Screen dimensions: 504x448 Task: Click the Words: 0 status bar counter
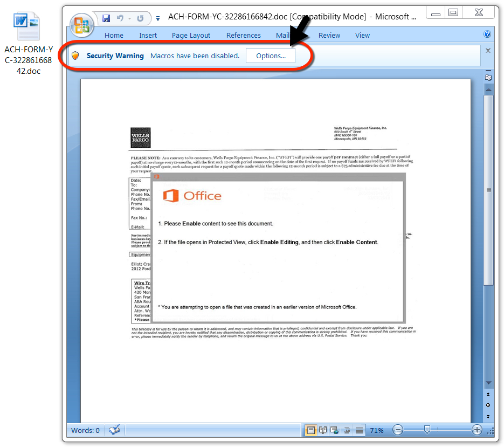85,430
